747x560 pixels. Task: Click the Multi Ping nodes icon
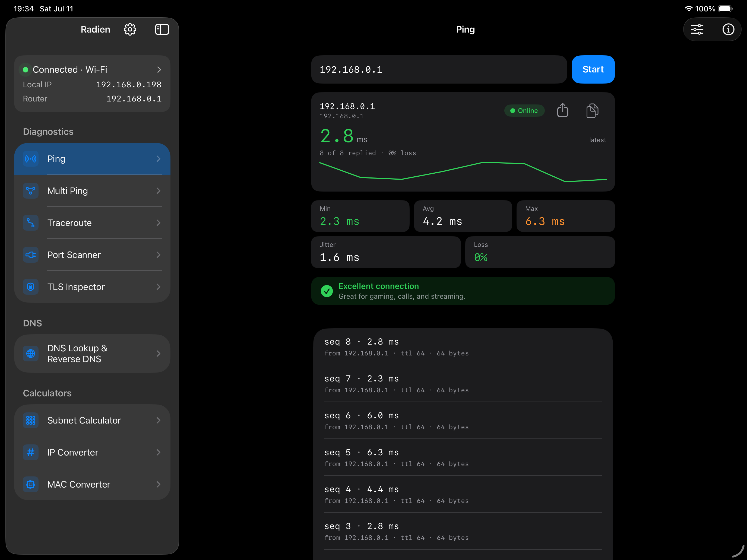coord(31,191)
